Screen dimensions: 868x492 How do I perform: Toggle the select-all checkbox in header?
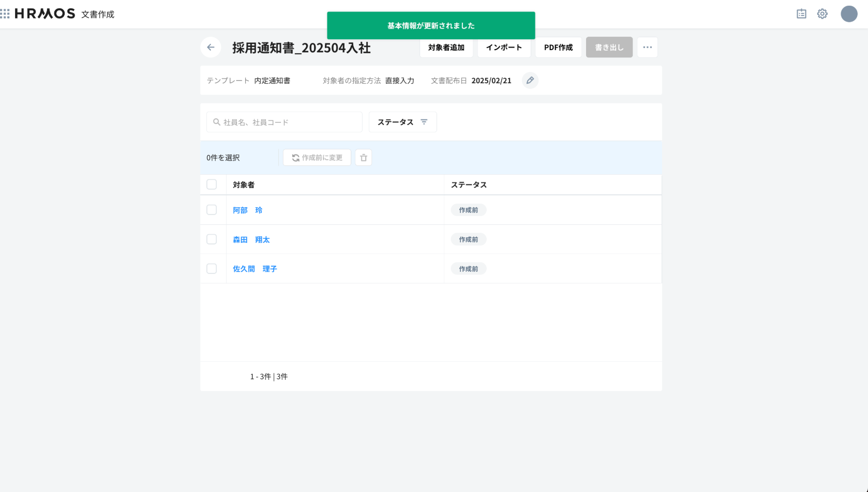(x=212, y=185)
